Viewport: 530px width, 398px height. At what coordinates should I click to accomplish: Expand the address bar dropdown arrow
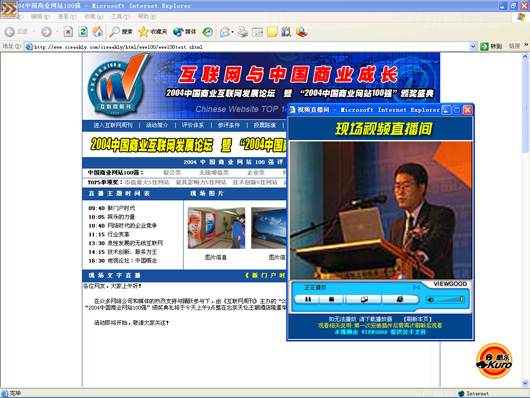tap(473, 47)
